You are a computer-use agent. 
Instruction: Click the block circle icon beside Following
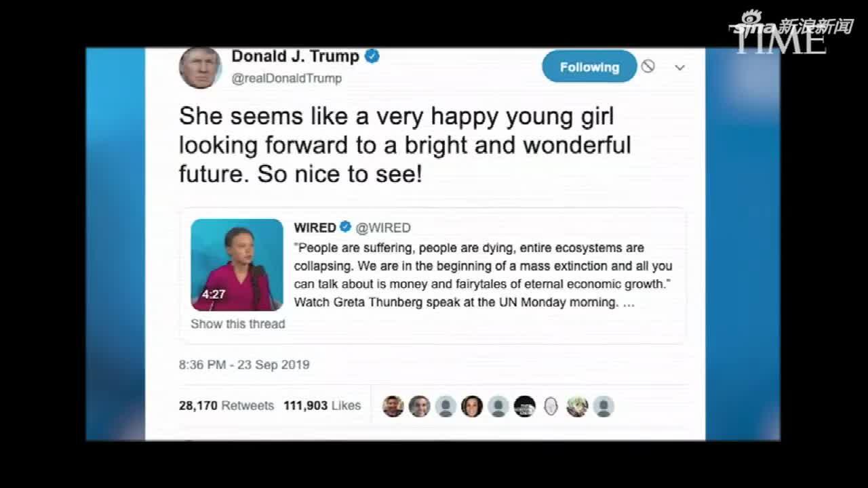tap(648, 66)
